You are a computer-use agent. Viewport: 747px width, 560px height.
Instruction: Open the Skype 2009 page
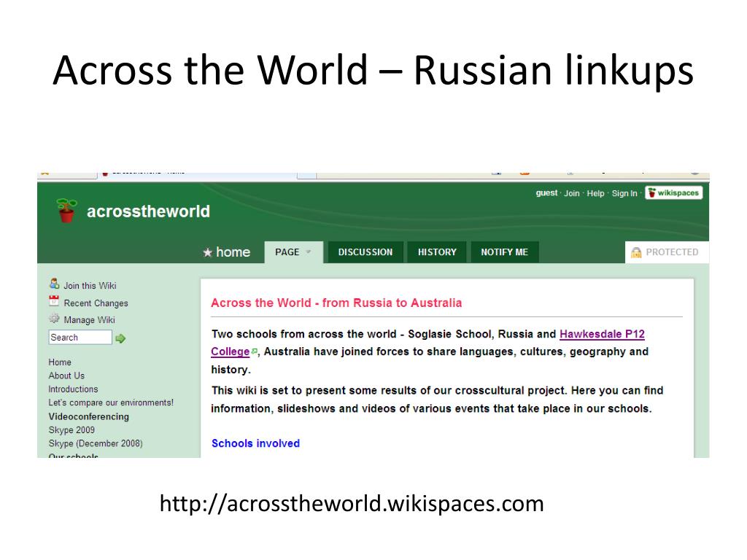(71, 430)
